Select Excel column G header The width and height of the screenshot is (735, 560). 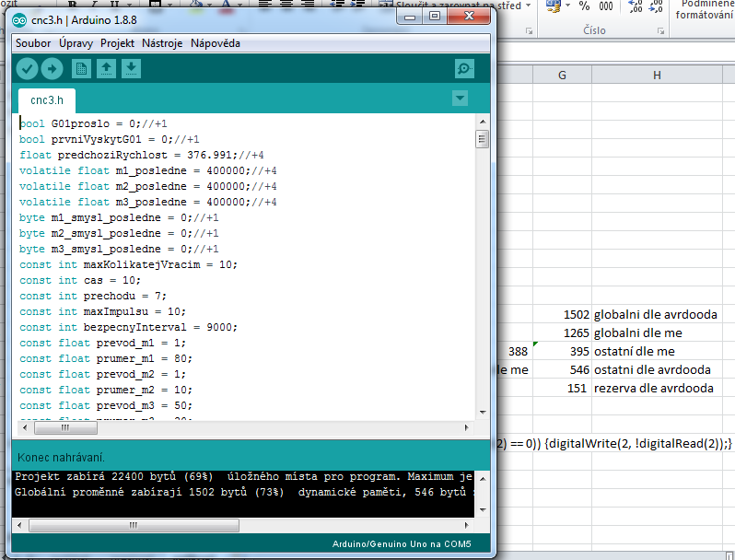[x=562, y=75]
